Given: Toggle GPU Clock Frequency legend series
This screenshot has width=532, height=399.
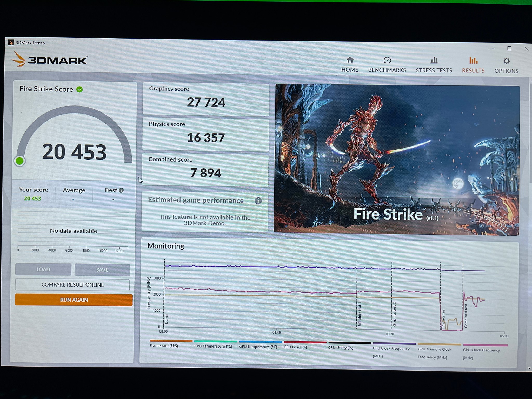Looking at the screenshot, I should (x=481, y=350).
